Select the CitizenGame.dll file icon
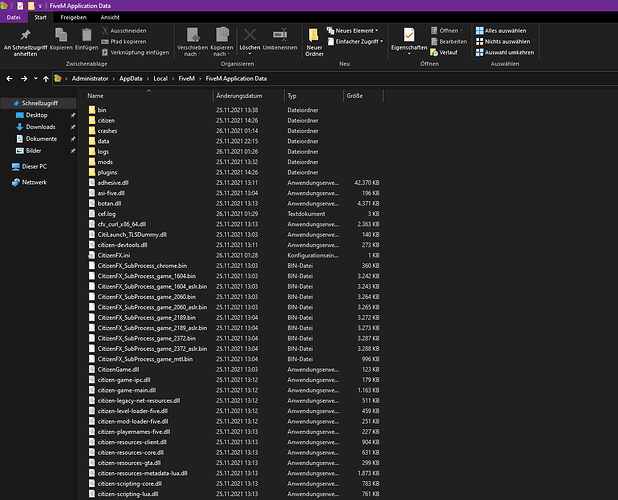618x500 pixels. pyautogui.click(x=92, y=369)
